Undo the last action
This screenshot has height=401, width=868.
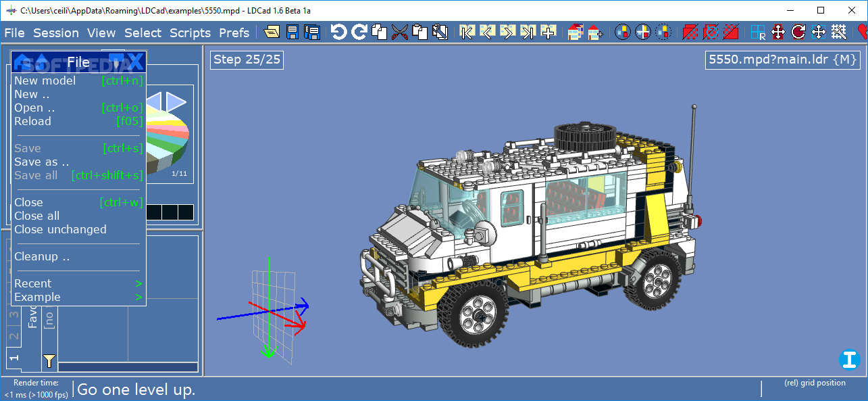[x=338, y=32]
